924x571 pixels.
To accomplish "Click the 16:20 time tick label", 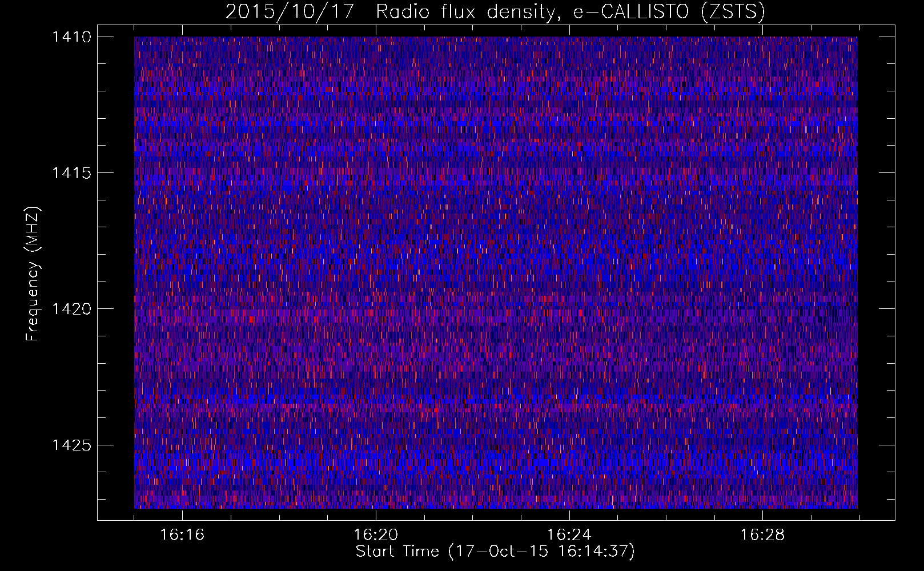I will [376, 534].
